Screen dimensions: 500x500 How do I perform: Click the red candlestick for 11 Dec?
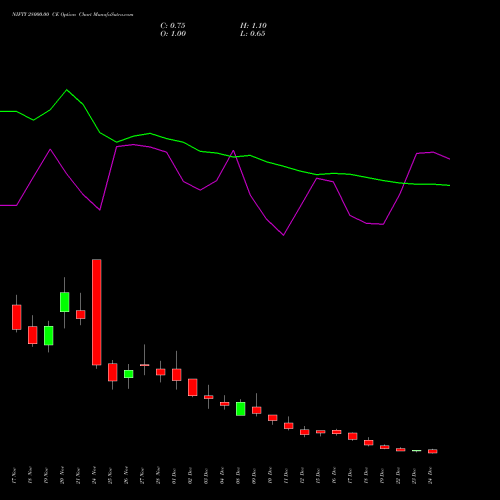pyautogui.click(x=289, y=426)
